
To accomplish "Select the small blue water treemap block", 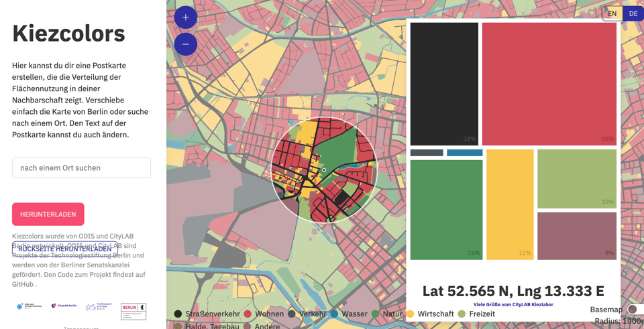I will pos(464,153).
